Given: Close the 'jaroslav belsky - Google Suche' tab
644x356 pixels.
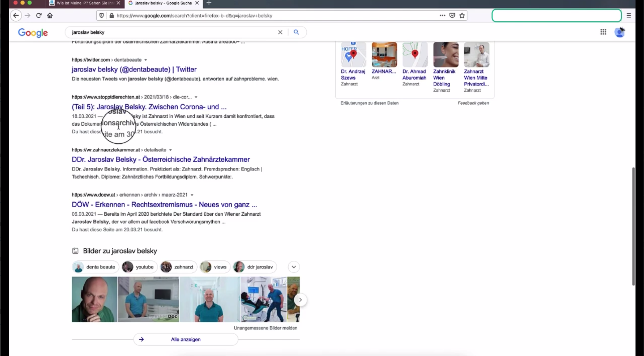Looking at the screenshot, I should click(x=197, y=3).
